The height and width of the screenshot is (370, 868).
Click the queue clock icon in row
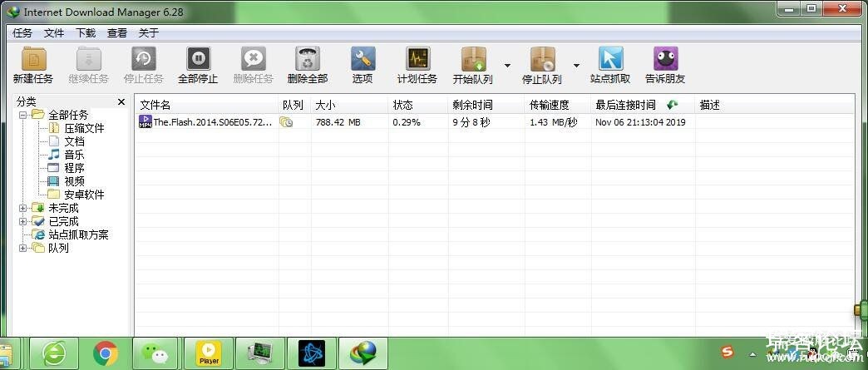click(286, 122)
